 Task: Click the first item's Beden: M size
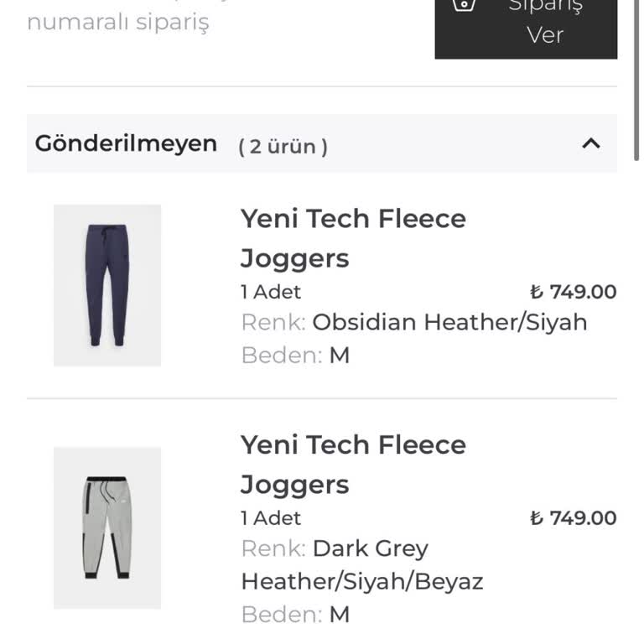pyautogui.click(x=295, y=356)
